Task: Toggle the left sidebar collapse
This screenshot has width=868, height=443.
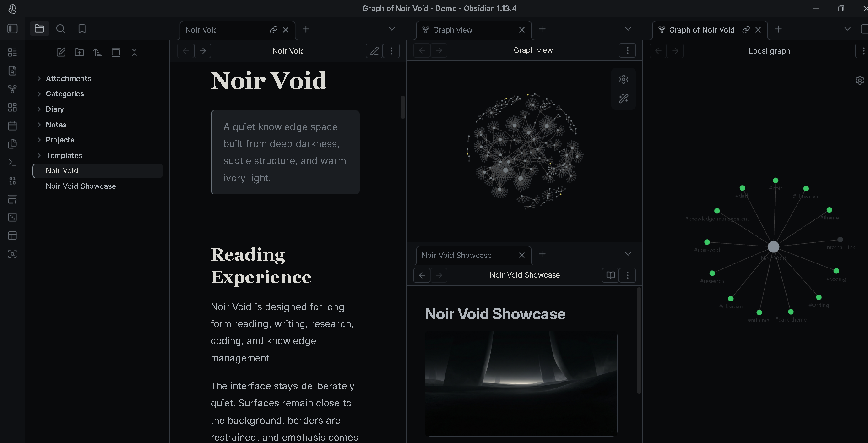Action: click(12, 28)
